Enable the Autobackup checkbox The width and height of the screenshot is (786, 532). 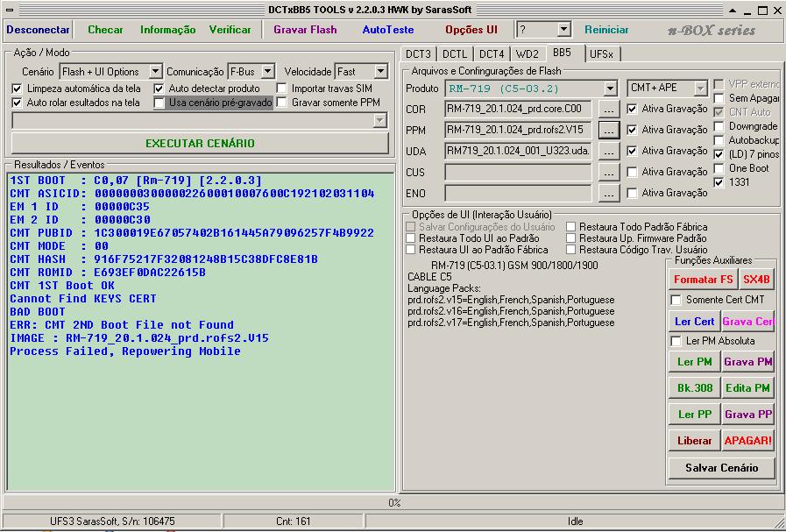click(x=719, y=140)
